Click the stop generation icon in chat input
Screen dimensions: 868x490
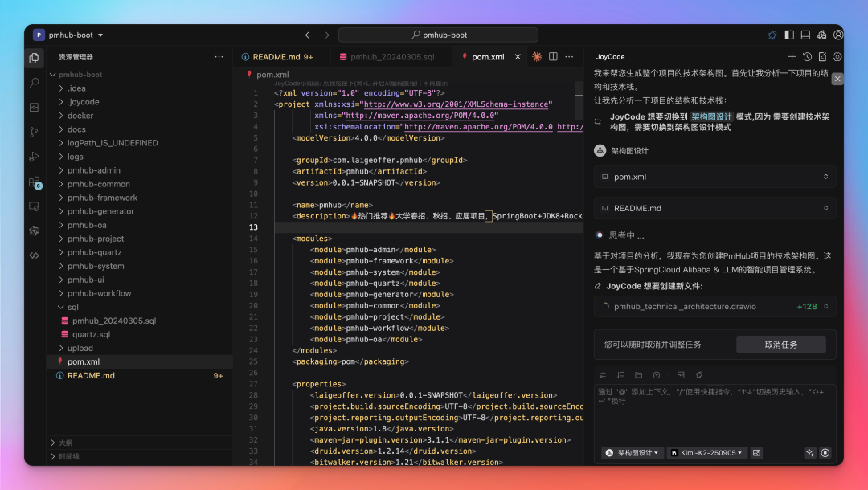(x=825, y=453)
